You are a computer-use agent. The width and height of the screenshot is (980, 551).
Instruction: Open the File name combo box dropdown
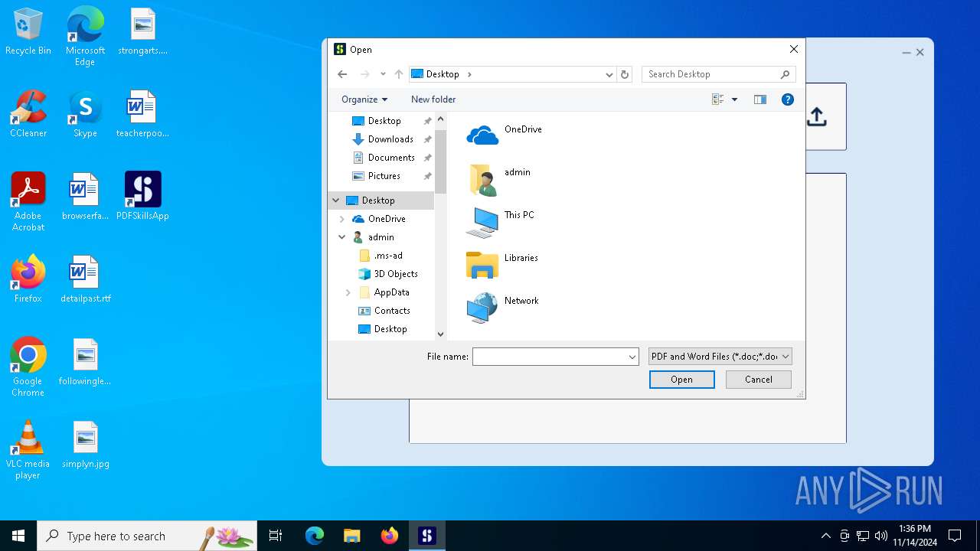(632, 357)
